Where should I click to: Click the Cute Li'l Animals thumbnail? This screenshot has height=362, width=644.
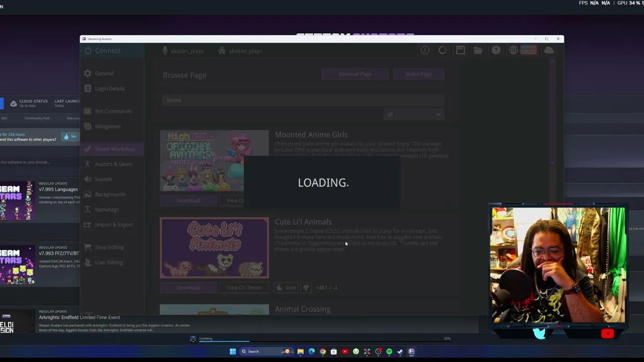(x=214, y=248)
